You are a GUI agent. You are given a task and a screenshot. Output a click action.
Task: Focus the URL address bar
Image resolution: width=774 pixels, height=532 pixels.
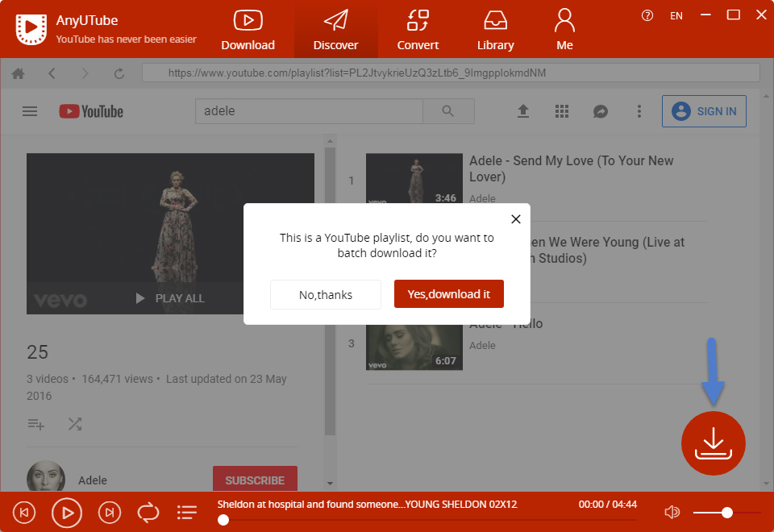(451, 73)
